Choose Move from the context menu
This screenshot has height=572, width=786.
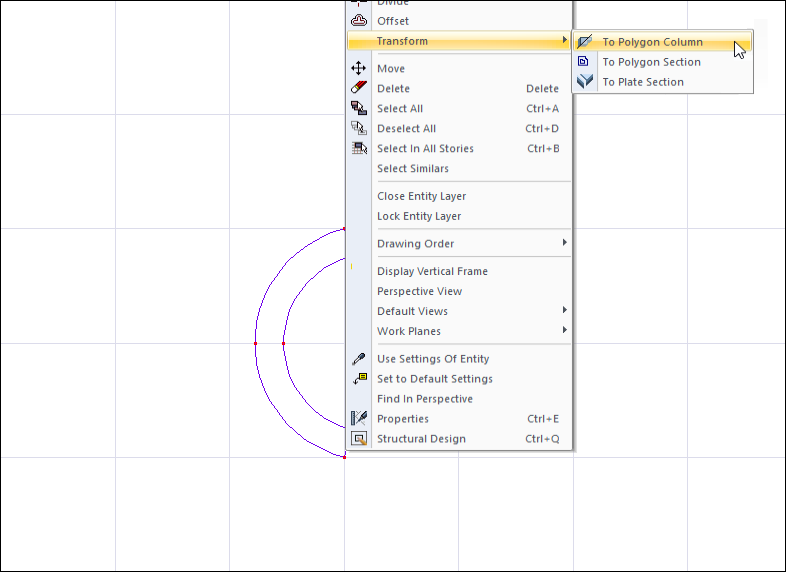(x=459, y=68)
